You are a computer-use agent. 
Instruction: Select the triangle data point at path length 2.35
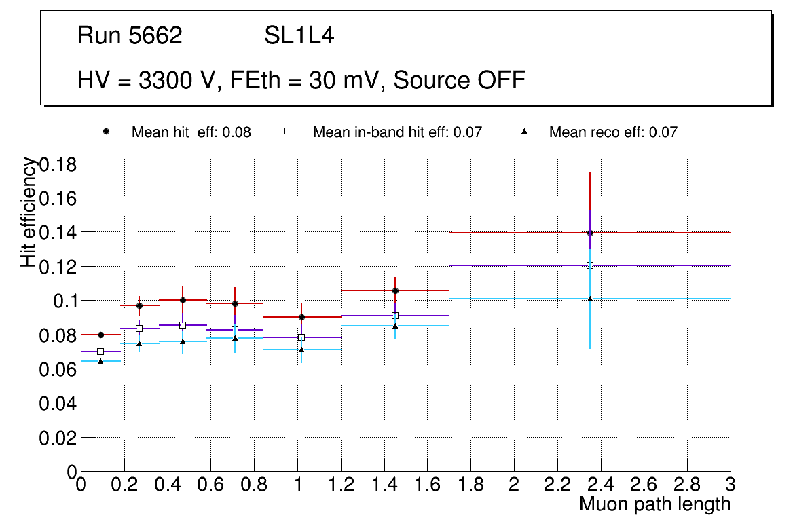(x=590, y=299)
